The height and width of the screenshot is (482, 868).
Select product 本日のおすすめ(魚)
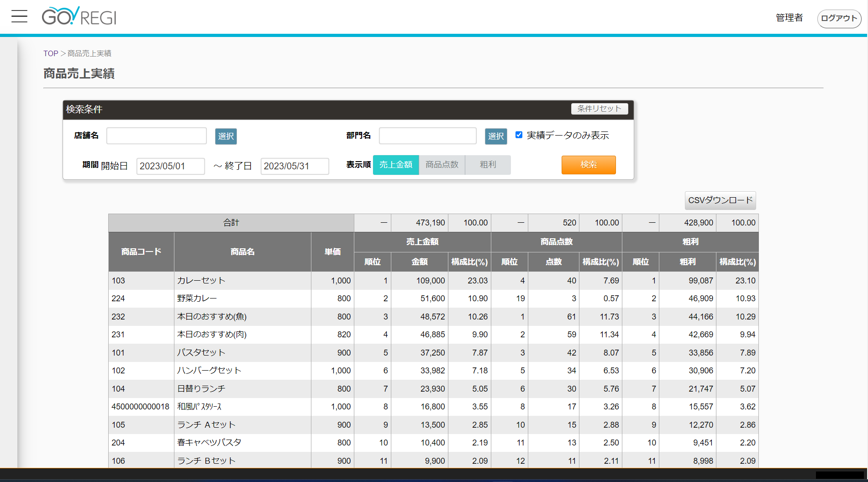(212, 317)
